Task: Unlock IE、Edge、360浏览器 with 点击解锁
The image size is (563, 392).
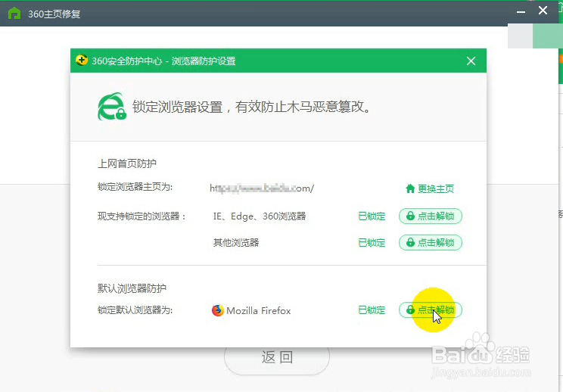Action: pos(430,216)
